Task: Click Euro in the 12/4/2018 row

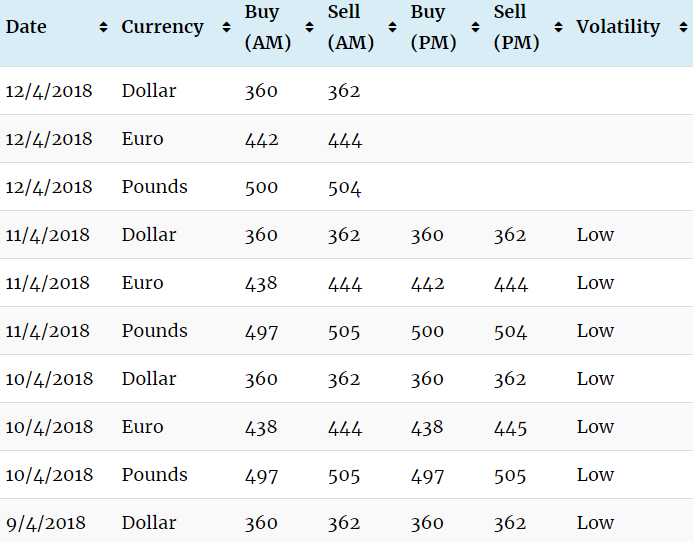Action: coord(142,139)
